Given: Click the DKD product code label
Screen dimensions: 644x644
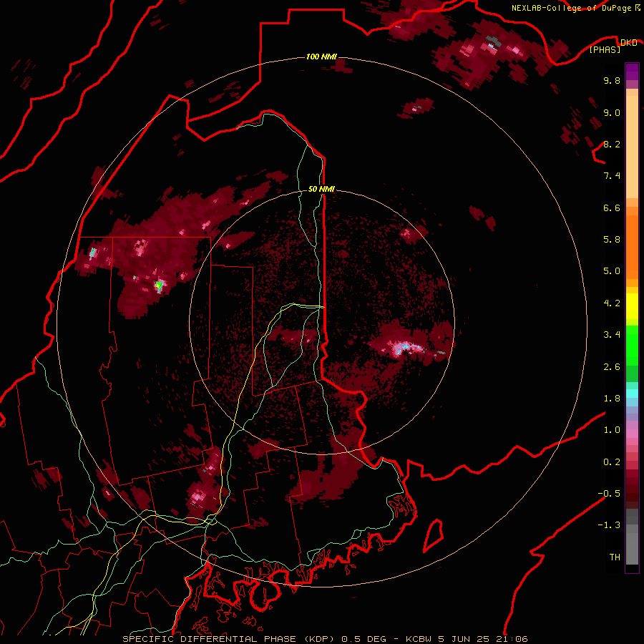Looking at the screenshot, I should [628, 42].
